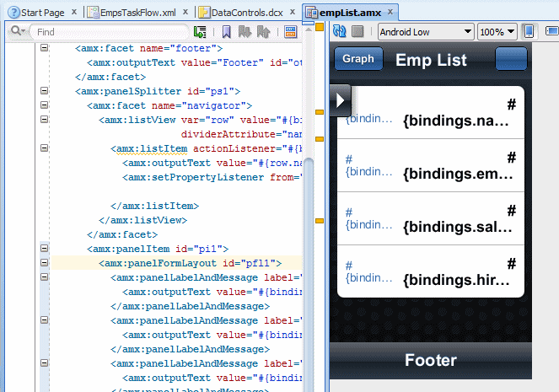The image size is (559, 392).
Task: Click the dividerAttribute code line
Action: click(x=241, y=134)
